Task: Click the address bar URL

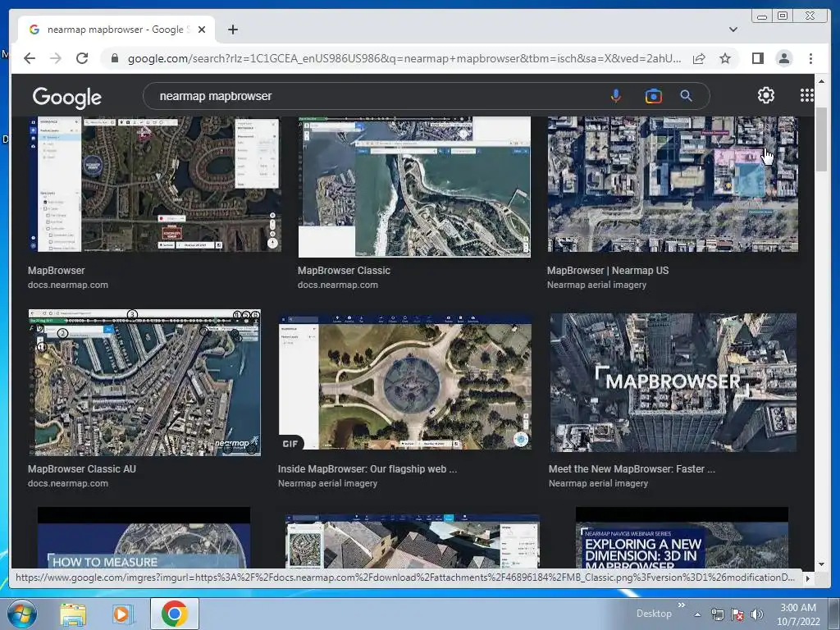Action: coord(404,58)
